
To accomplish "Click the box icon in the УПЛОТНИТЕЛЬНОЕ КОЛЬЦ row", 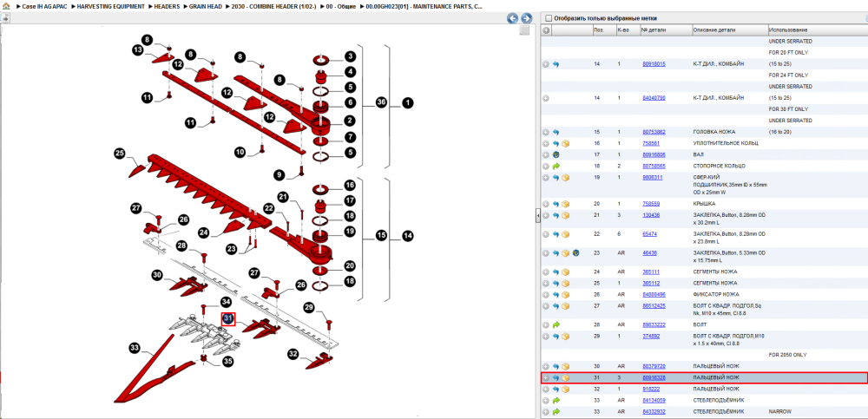I will (x=566, y=143).
